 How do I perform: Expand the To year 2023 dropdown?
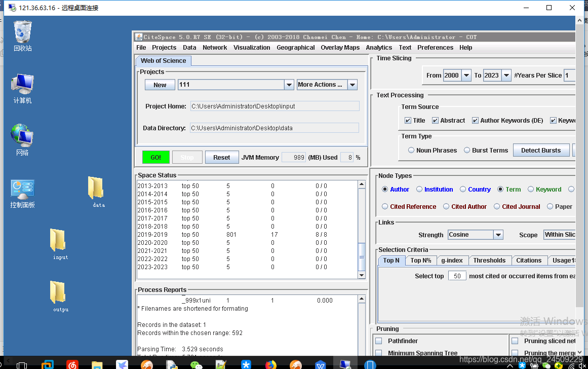pos(506,76)
